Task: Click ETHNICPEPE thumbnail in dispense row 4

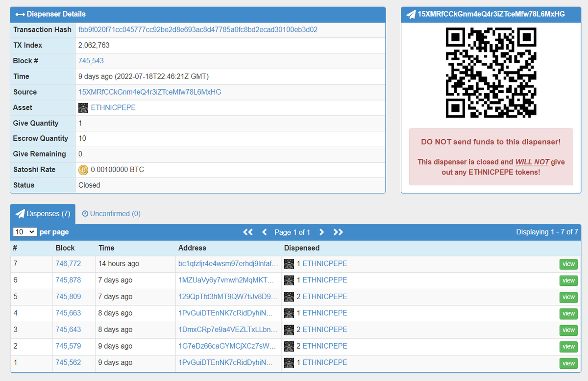Action: coord(289,313)
